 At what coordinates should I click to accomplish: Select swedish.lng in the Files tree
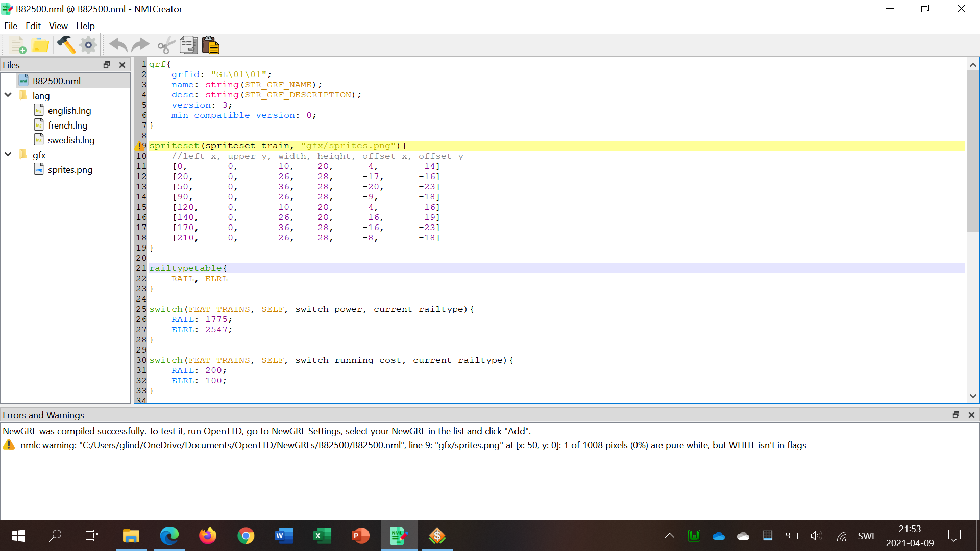pos(71,140)
